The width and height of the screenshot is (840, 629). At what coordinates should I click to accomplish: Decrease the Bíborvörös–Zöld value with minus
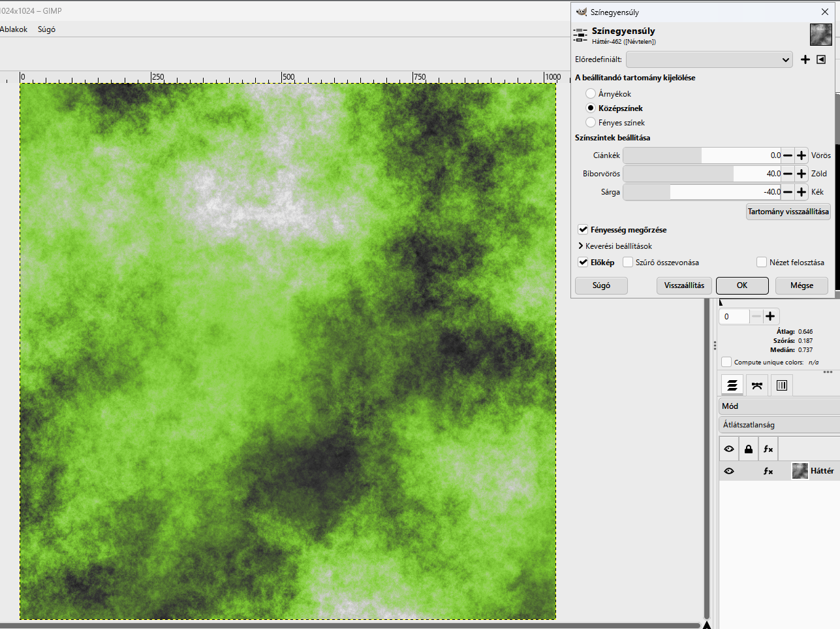click(x=788, y=174)
